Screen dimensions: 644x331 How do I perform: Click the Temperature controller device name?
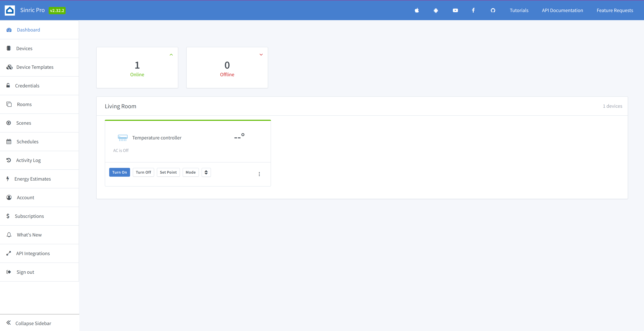(x=157, y=138)
